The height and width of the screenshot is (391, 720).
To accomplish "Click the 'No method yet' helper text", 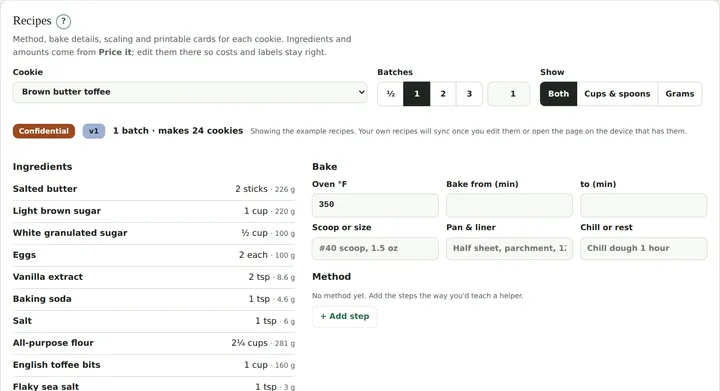I will (417, 296).
